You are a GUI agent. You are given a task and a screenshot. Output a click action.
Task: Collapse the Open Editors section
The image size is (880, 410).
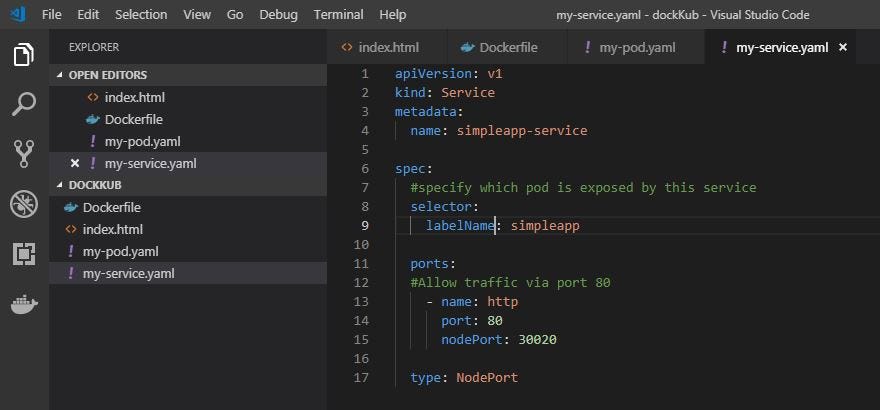click(60, 75)
